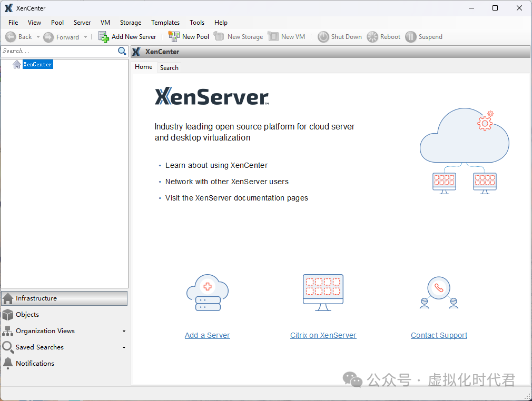Switch to the Search tab
This screenshot has width=532, height=401.
coord(169,67)
